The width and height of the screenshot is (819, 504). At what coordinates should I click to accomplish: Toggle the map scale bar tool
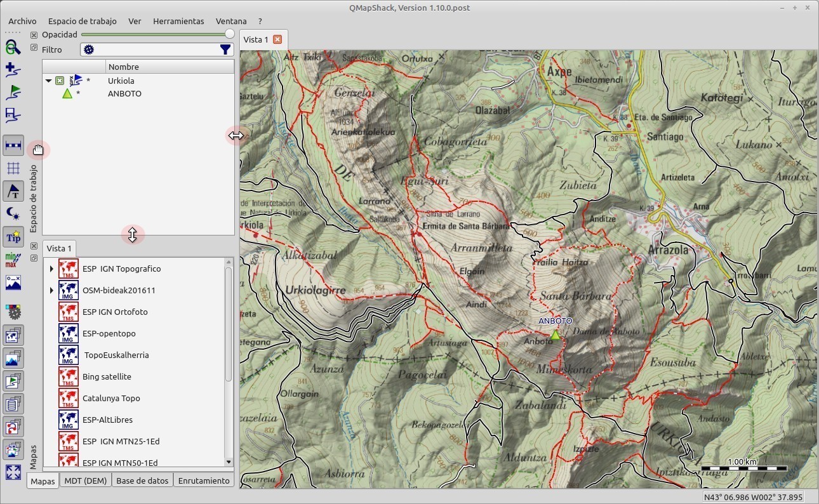pyautogui.click(x=13, y=145)
